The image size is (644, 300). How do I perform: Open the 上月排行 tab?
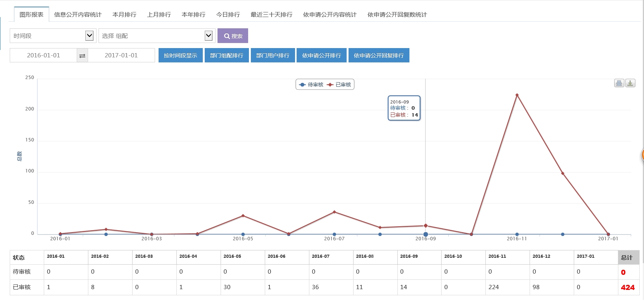159,14
